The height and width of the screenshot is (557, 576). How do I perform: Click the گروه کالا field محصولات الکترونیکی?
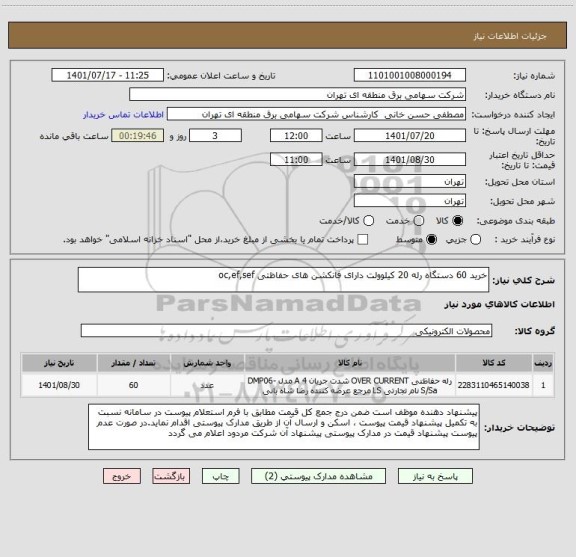pyautogui.click(x=286, y=331)
